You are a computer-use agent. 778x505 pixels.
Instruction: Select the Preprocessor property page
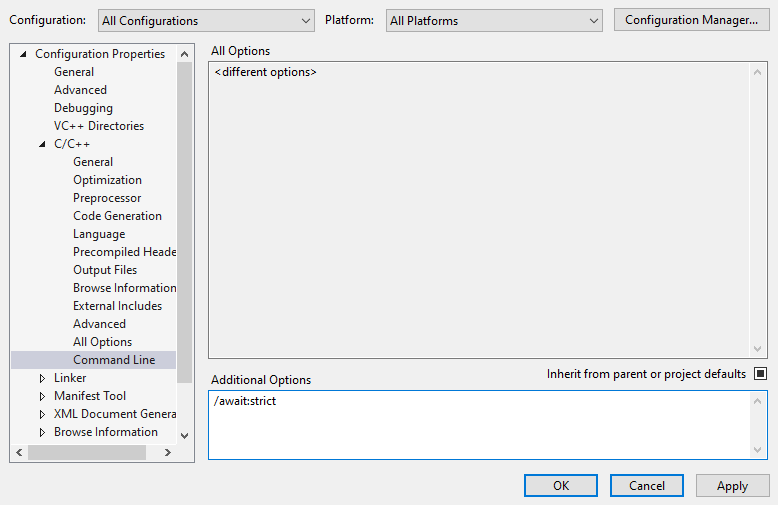pos(107,198)
